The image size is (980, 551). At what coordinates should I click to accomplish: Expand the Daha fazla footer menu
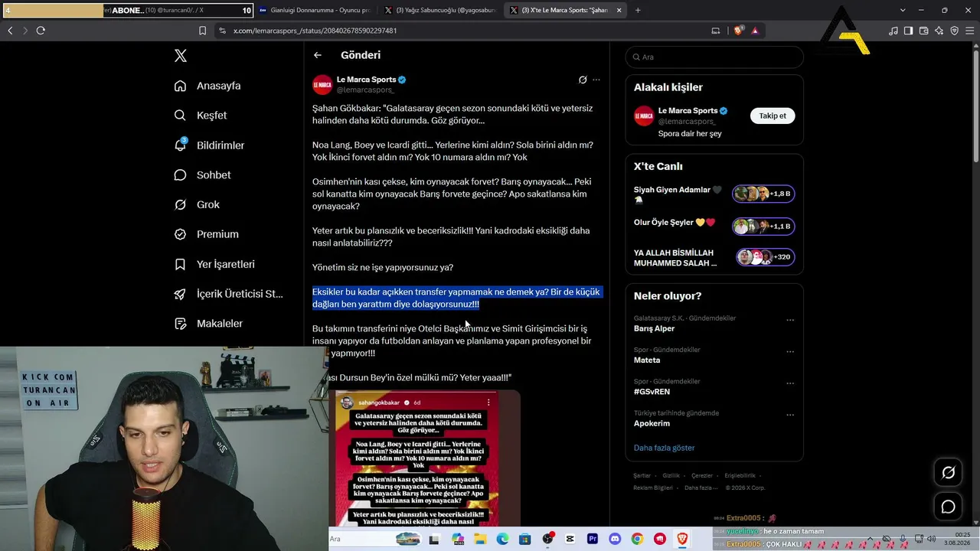702,487
